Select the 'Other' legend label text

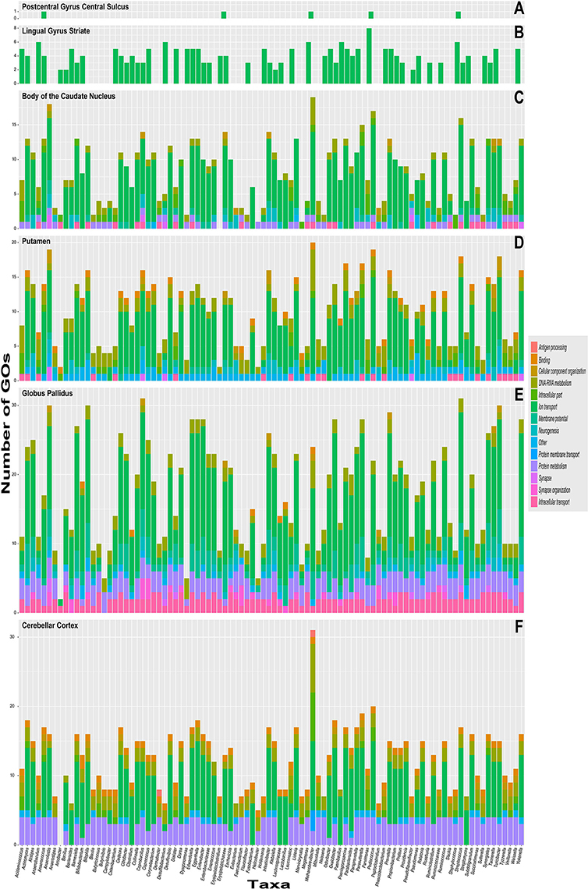tap(544, 443)
